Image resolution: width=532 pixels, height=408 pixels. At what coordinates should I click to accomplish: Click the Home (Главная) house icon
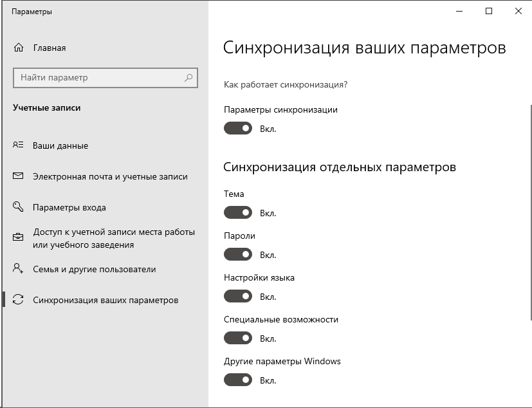pyautogui.click(x=18, y=48)
